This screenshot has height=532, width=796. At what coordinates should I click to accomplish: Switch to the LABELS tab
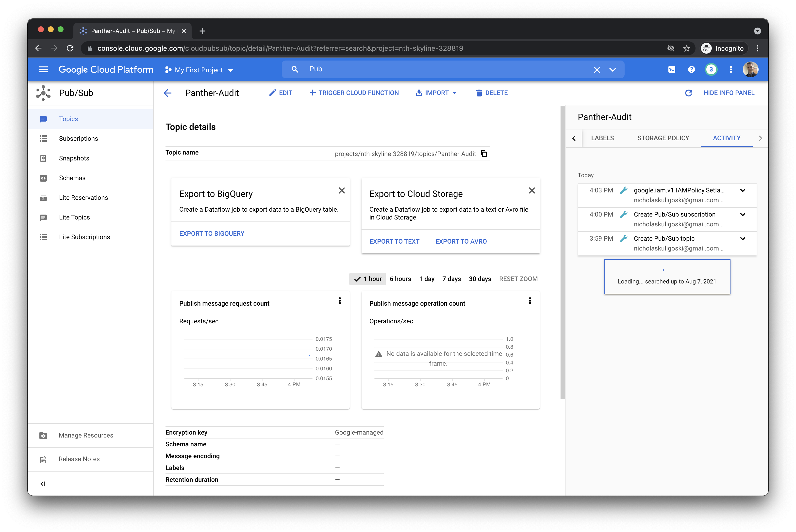tap(602, 138)
